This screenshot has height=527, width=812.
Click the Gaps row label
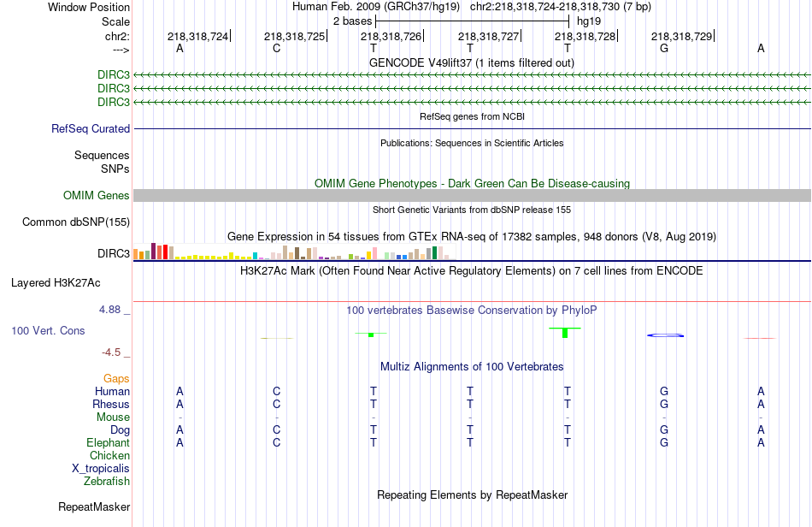(116, 379)
